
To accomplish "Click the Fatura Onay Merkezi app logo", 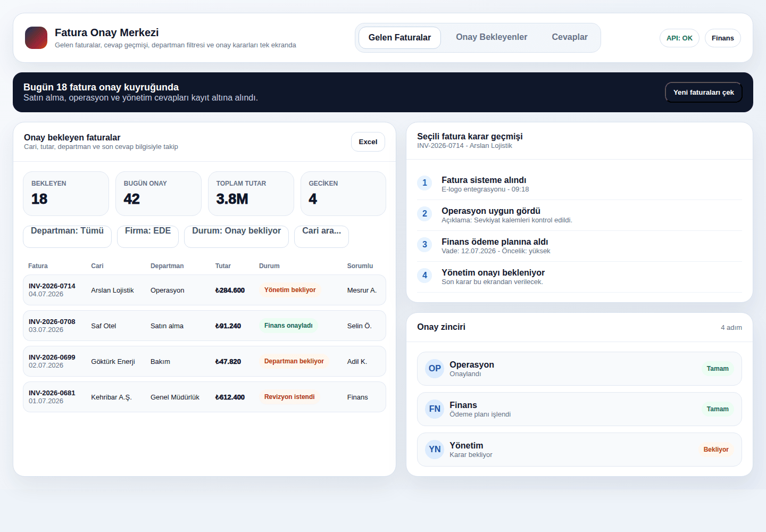I will coord(36,38).
